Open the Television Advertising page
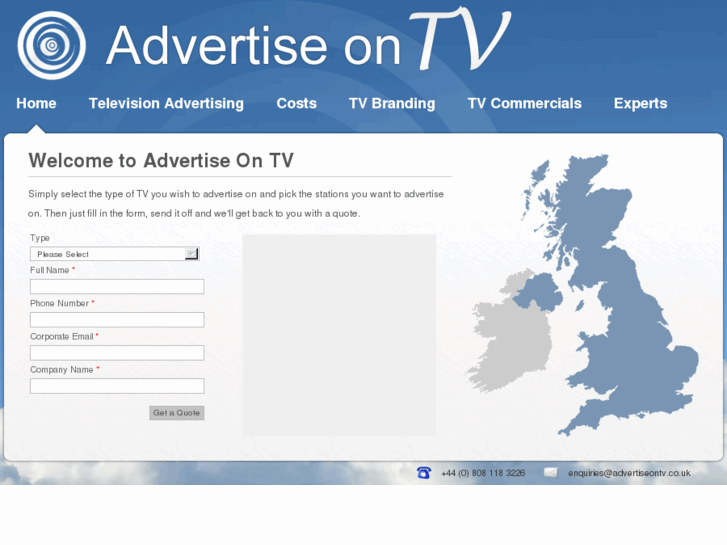 pos(166,103)
